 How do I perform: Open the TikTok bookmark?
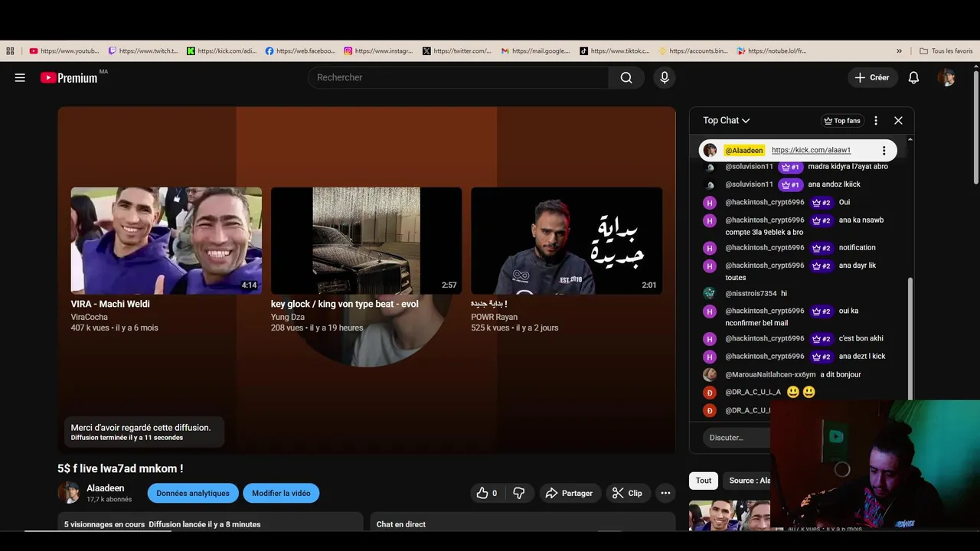click(x=615, y=51)
